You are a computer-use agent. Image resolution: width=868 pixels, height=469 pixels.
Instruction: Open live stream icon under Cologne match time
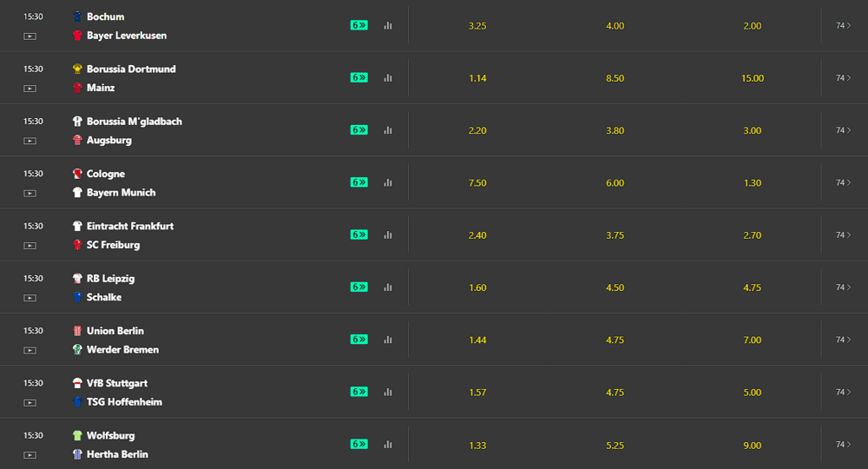click(x=30, y=194)
